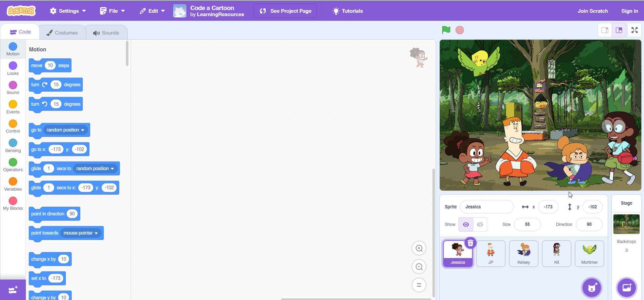
Task: Click the Direction field showing 90
Action: 589,224
